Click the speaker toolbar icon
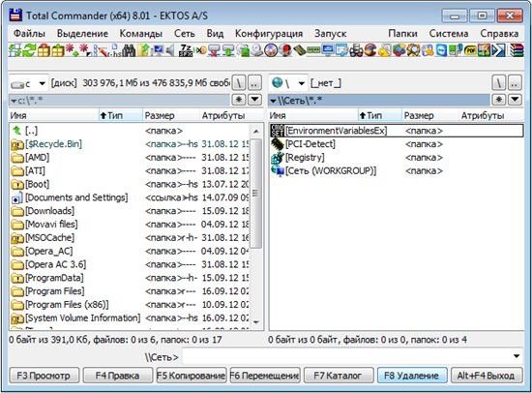The height and width of the screenshot is (393, 532). pyautogui.click(x=170, y=50)
